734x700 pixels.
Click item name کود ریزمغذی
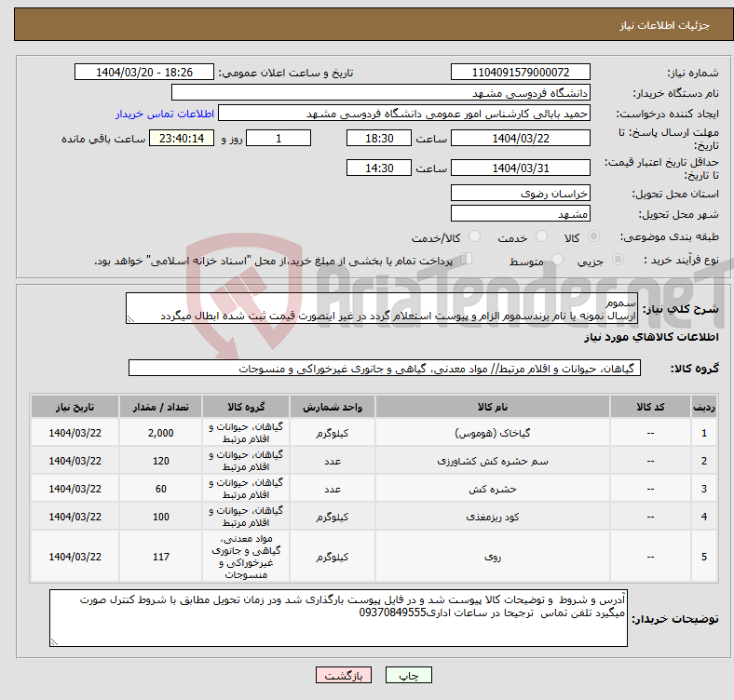tap(493, 517)
